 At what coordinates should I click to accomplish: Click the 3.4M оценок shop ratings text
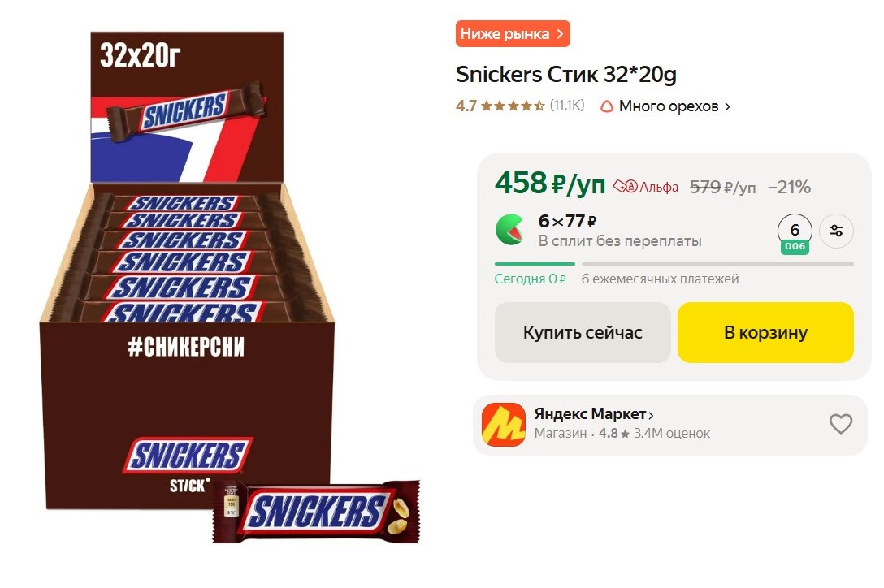pyautogui.click(x=671, y=434)
